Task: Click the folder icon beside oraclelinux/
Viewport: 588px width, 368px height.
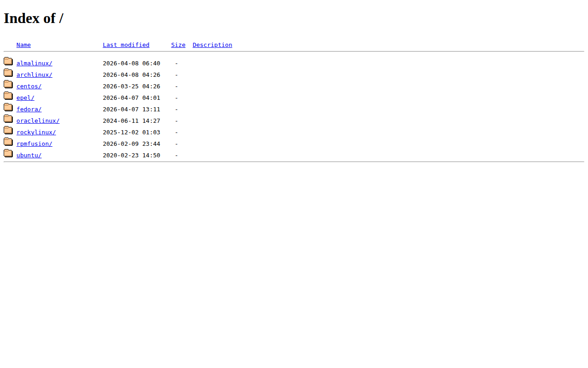Action: point(8,119)
